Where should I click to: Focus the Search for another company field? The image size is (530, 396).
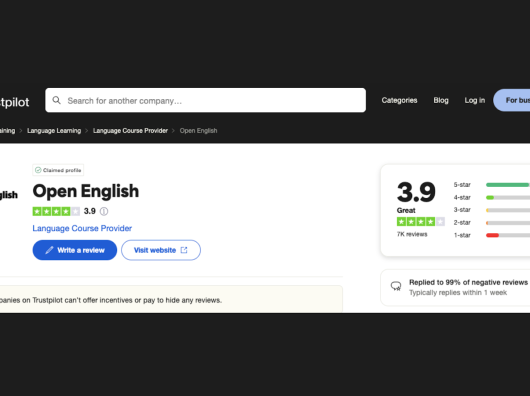tap(206, 100)
